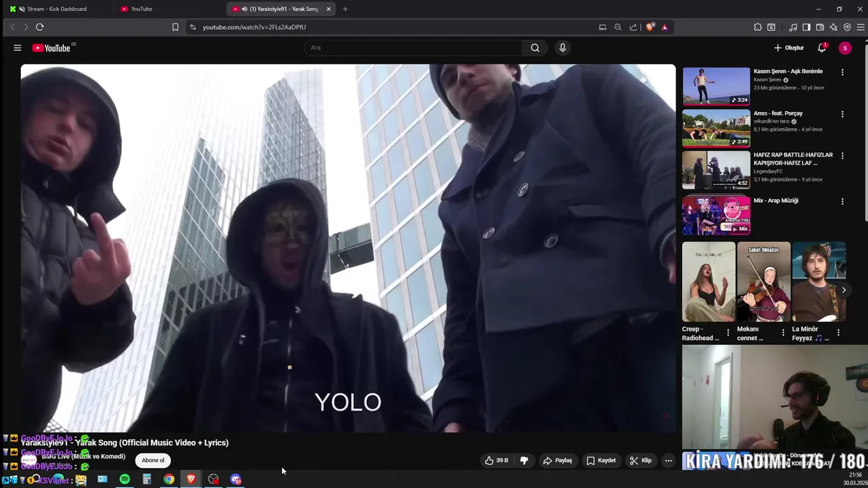This screenshot has width=868, height=488.
Task: Open Kasım Şeren - Aşk Benimle thumbnail
Action: 716,86
